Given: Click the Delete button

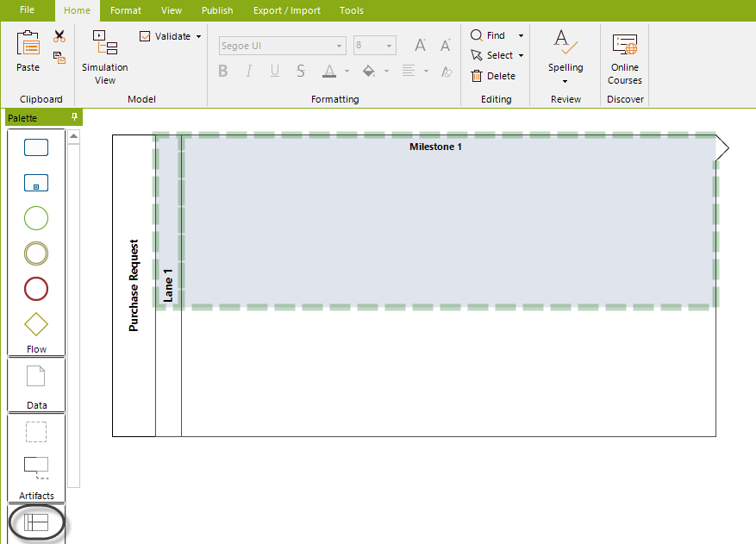Looking at the screenshot, I should click(x=493, y=76).
